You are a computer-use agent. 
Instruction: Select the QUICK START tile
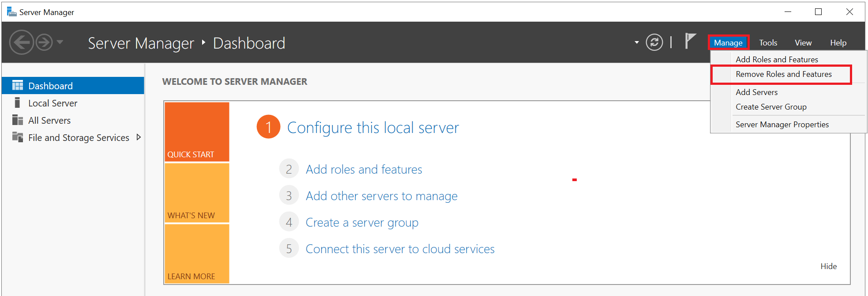pos(197,132)
